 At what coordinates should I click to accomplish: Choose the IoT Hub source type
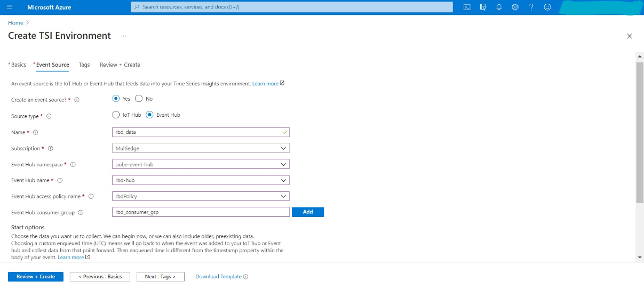tap(116, 115)
